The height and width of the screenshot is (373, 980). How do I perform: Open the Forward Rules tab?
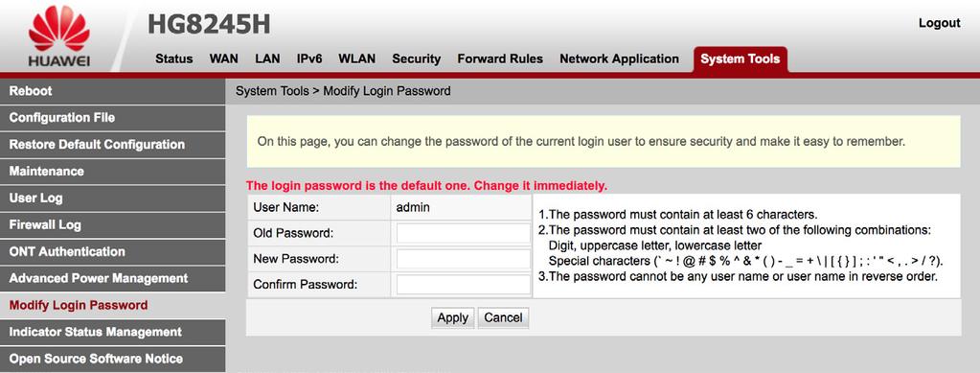click(x=500, y=58)
